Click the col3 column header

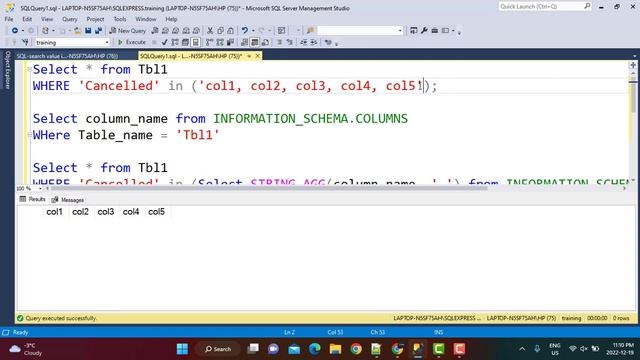[x=106, y=212]
